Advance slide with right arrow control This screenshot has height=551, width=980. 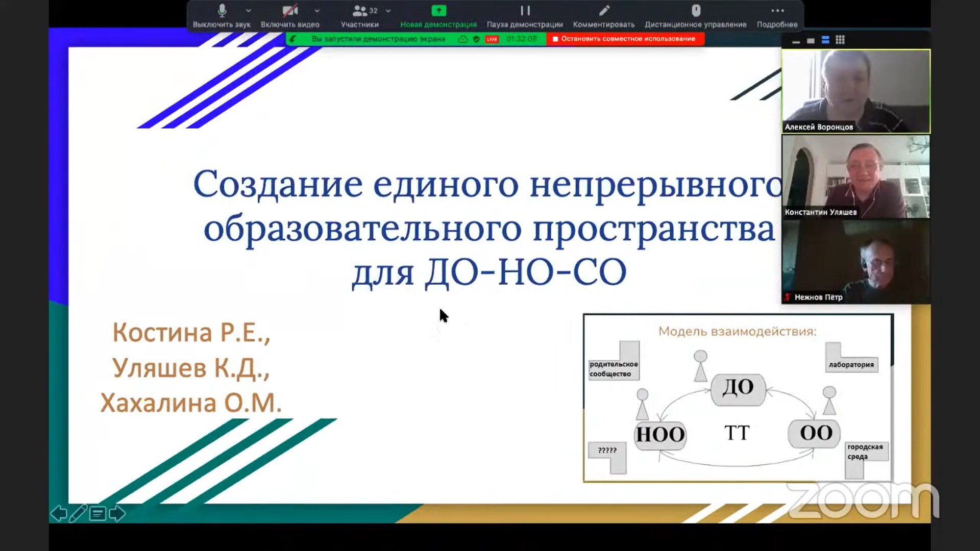[x=117, y=514]
